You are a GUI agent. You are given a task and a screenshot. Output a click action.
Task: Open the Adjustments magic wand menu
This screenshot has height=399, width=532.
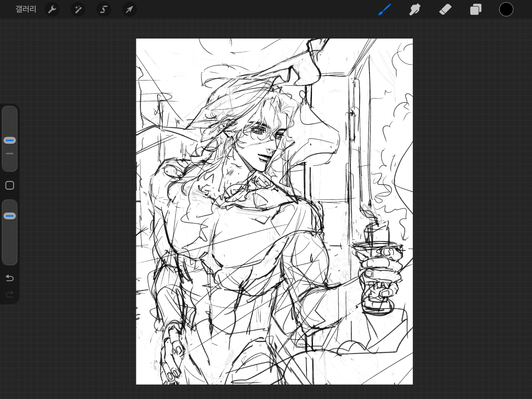78,10
